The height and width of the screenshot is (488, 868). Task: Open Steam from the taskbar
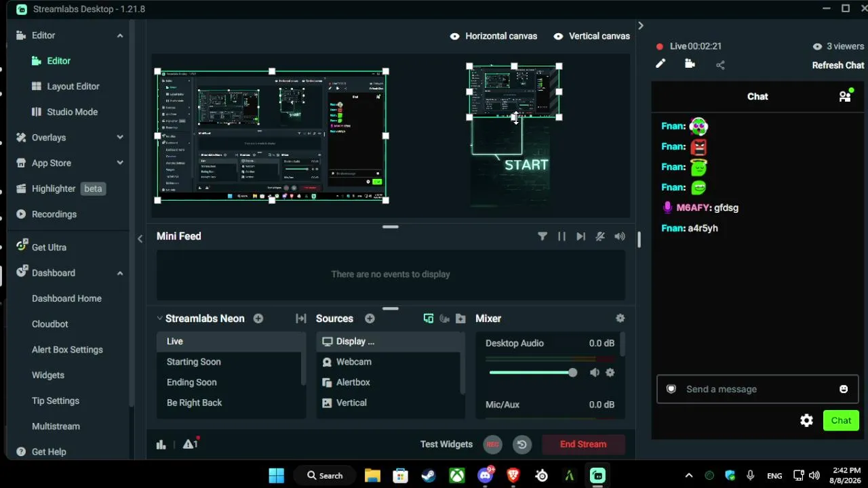(429, 475)
